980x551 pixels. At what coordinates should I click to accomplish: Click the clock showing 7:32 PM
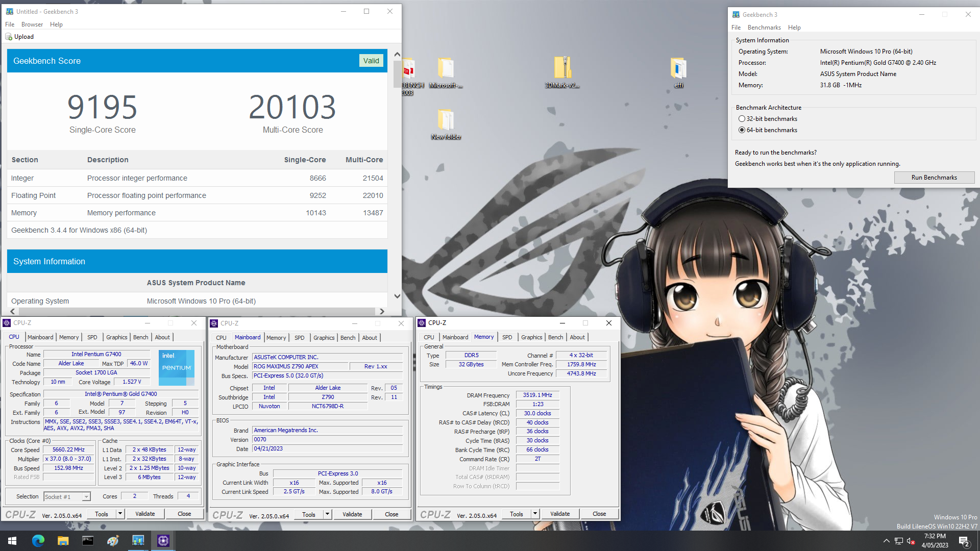[x=935, y=536]
